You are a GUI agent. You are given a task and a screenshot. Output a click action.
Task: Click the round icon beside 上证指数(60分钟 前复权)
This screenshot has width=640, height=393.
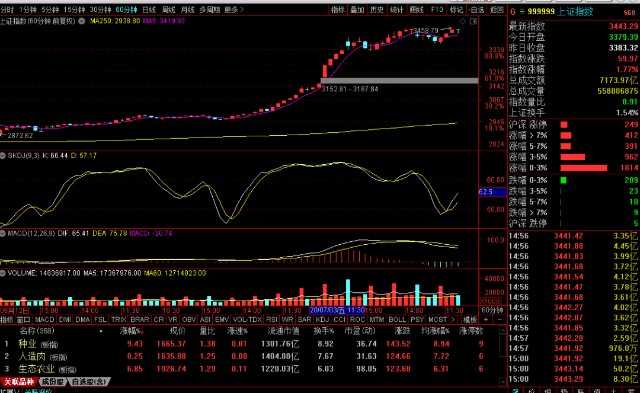click(82, 21)
